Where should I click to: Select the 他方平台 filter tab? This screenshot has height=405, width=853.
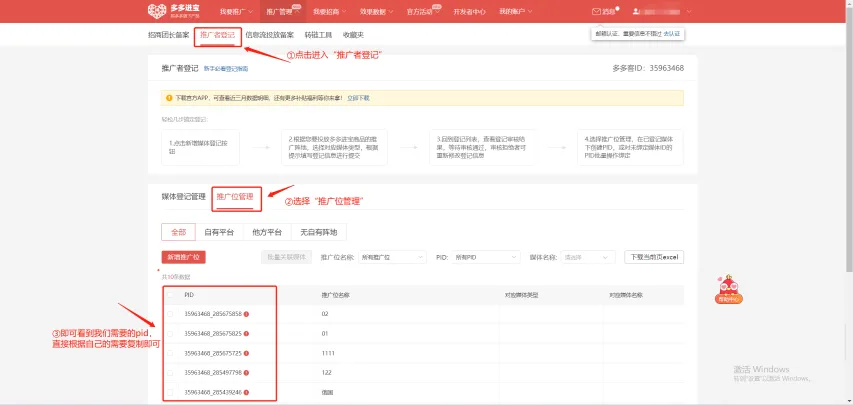[267, 232]
